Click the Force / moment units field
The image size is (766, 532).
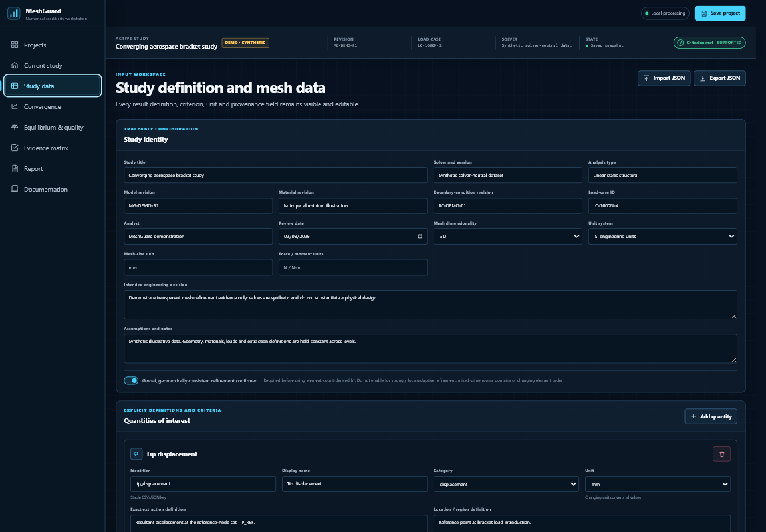[352, 267]
